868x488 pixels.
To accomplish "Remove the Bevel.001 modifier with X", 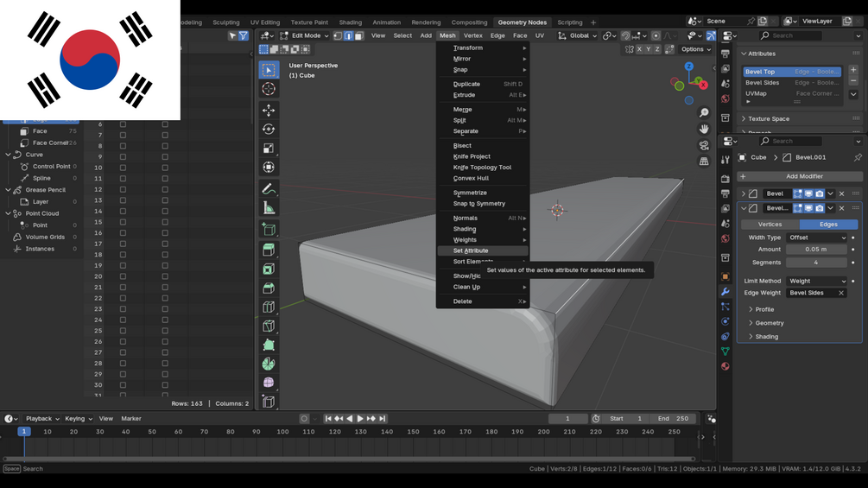I will 841,208.
